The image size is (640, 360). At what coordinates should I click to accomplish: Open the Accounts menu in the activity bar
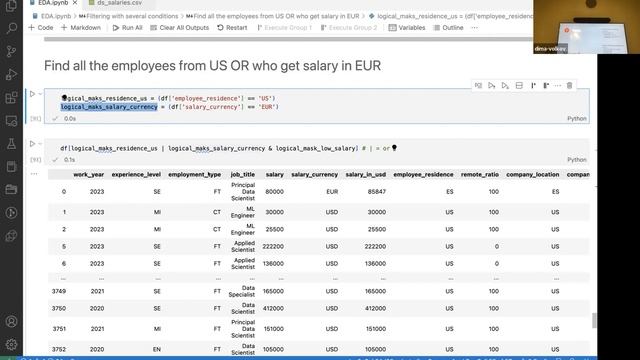(x=11, y=322)
